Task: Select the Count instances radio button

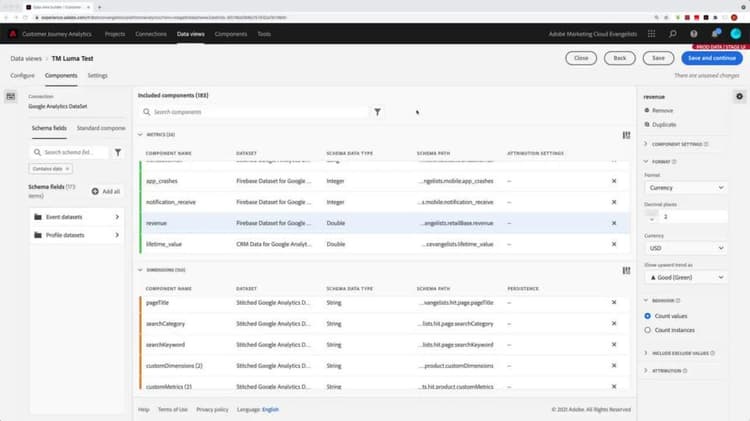Action: point(647,331)
